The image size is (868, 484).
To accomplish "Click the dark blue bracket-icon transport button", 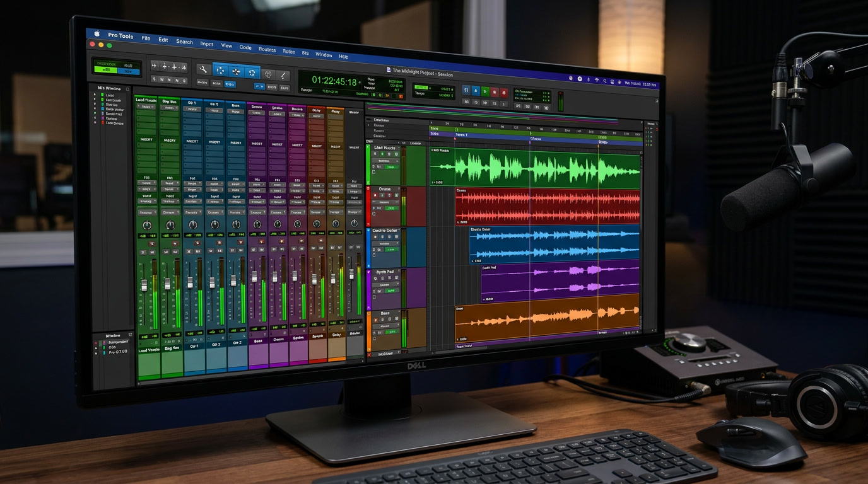I will tap(466, 90).
